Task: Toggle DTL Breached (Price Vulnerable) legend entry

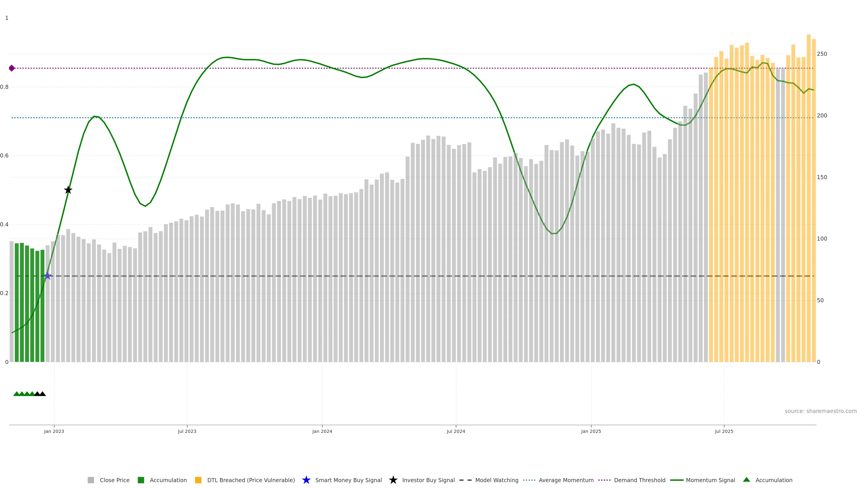Action: (x=251, y=480)
